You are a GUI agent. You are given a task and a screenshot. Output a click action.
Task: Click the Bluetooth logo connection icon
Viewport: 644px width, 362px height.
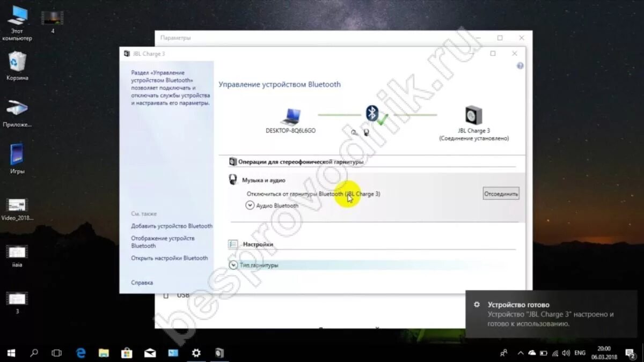pos(371,113)
